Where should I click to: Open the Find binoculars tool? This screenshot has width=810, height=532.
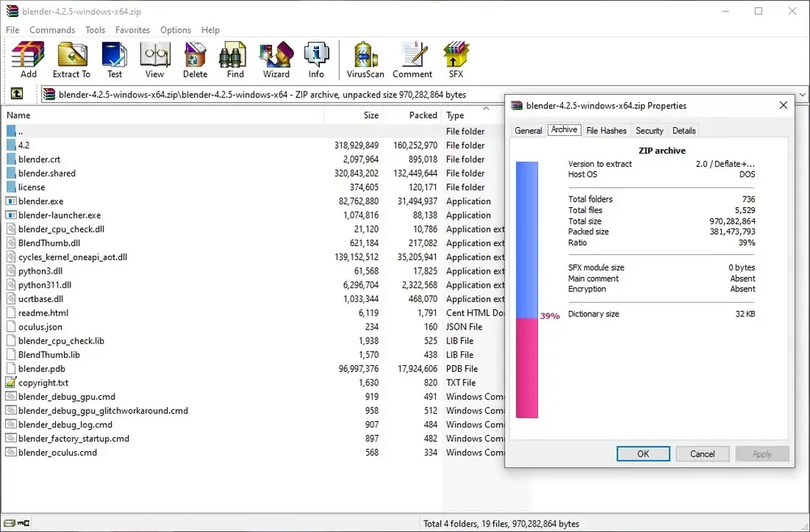235,59
